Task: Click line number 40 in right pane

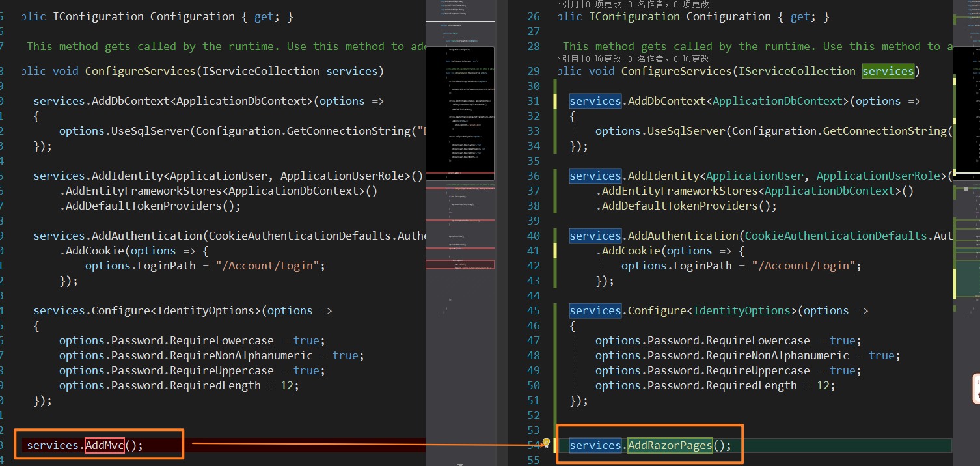Action: (x=534, y=236)
